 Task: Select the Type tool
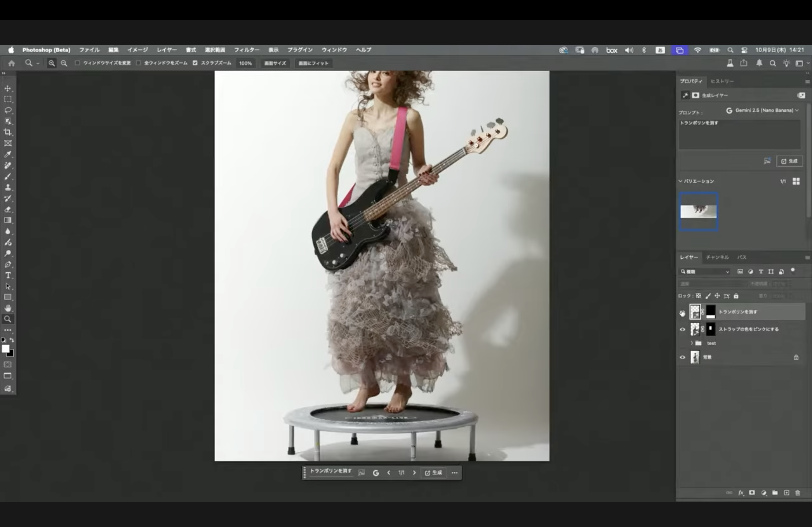point(8,275)
